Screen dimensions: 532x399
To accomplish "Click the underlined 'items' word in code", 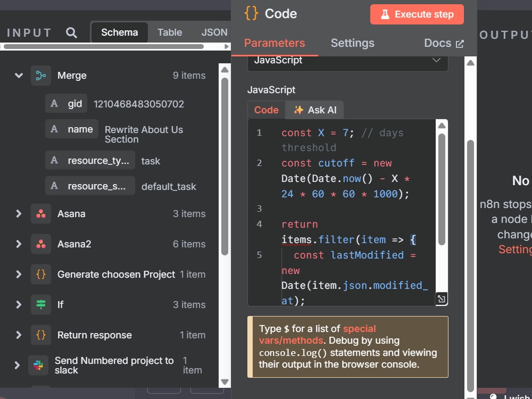I will pyautogui.click(x=296, y=240).
